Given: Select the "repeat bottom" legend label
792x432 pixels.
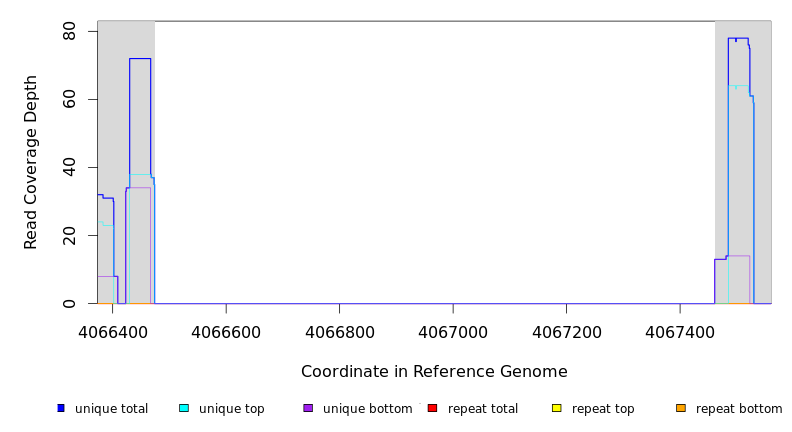Looking at the screenshot, I should point(739,409).
